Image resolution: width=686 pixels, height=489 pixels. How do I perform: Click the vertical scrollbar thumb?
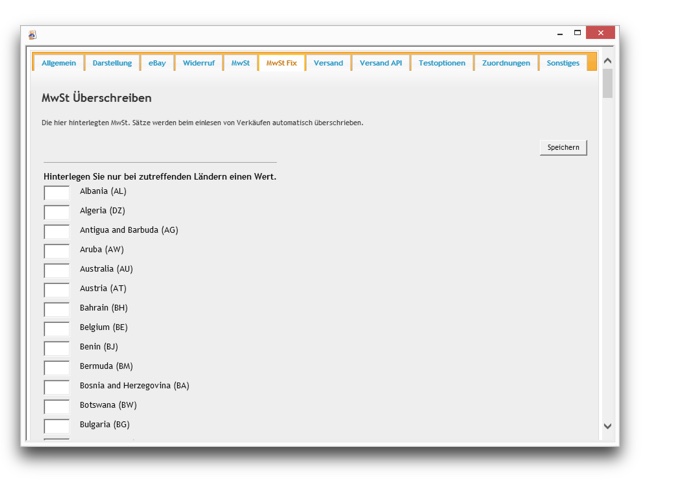click(x=607, y=83)
